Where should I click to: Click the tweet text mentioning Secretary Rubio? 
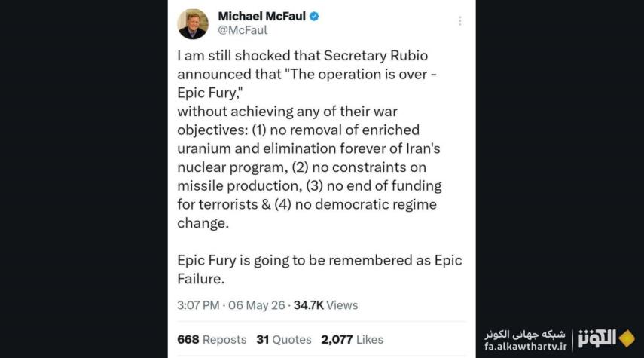[303, 56]
